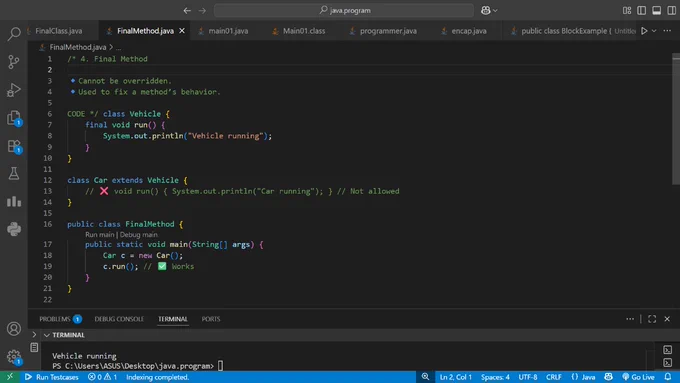
Task: Customize layout icon in title bar
Action: (627, 10)
